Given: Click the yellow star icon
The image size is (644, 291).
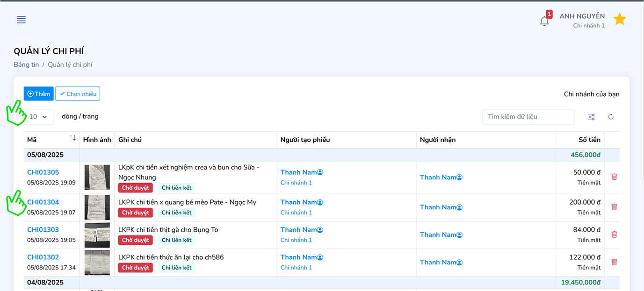Looking at the screenshot, I should 620,19.
